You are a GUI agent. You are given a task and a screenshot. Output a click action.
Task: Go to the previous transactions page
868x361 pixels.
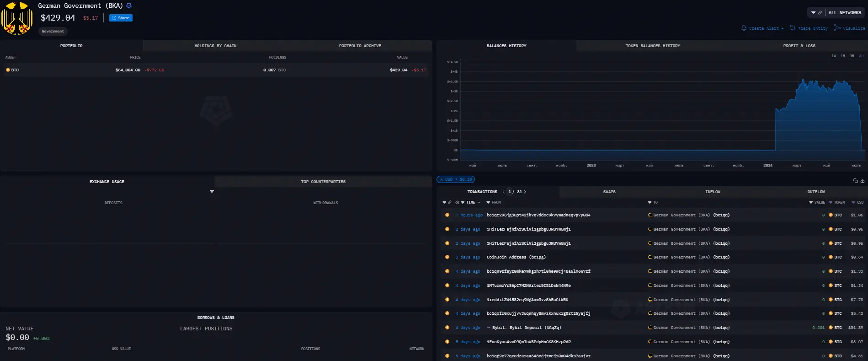point(504,192)
